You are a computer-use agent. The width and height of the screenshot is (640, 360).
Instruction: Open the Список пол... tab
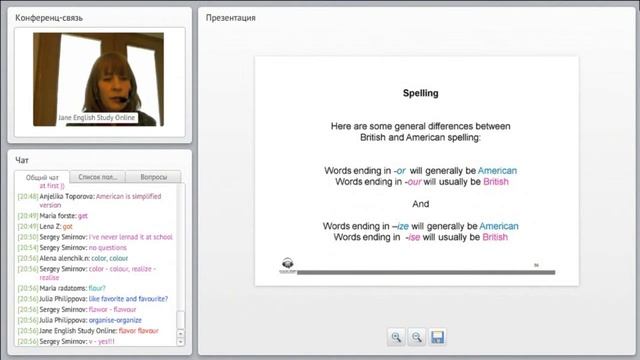[x=98, y=177]
